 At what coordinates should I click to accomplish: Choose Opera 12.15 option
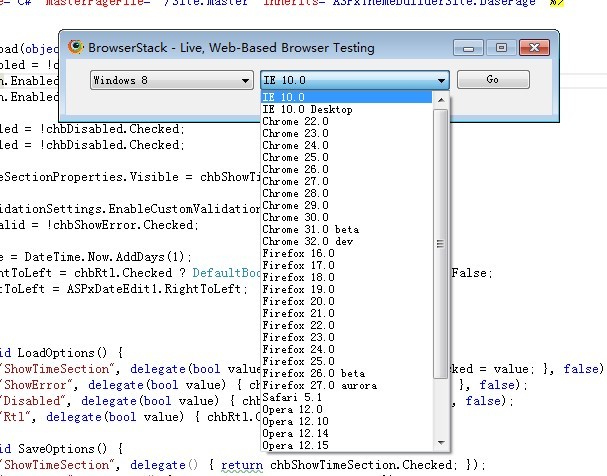point(346,445)
